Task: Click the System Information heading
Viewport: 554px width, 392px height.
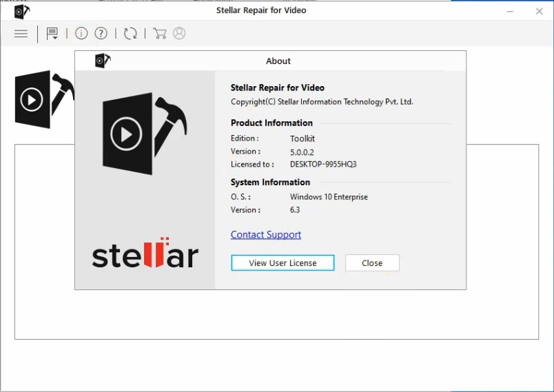Action: [x=270, y=183]
